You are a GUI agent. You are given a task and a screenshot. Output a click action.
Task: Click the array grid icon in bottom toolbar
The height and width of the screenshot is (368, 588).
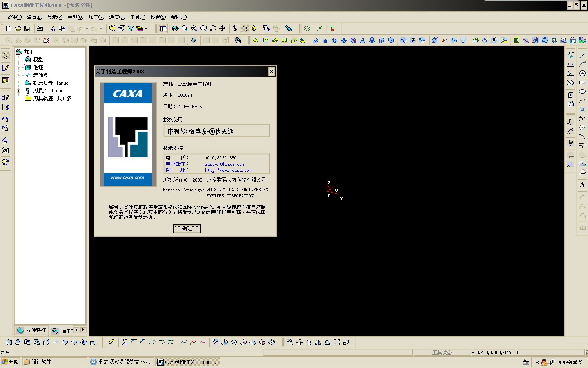click(x=337, y=342)
